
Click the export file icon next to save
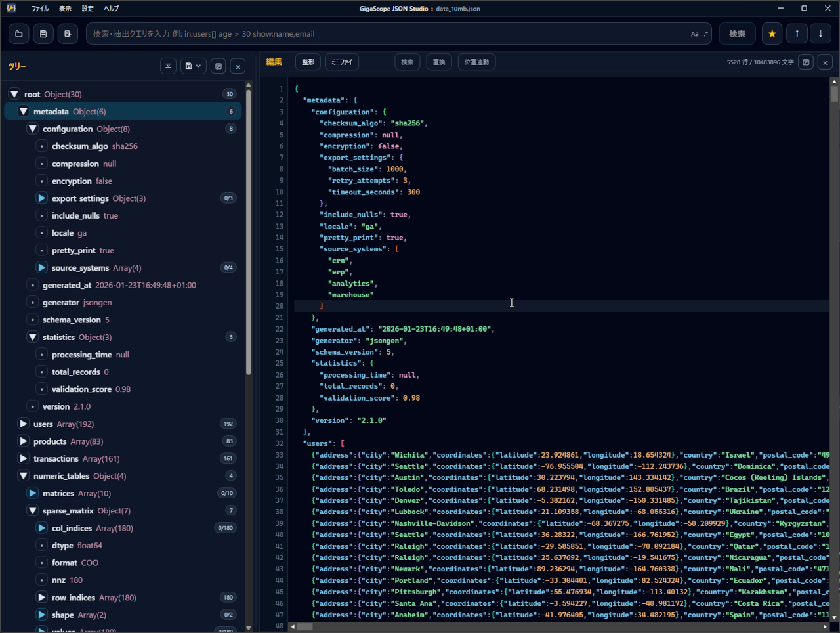pos(68,33)
